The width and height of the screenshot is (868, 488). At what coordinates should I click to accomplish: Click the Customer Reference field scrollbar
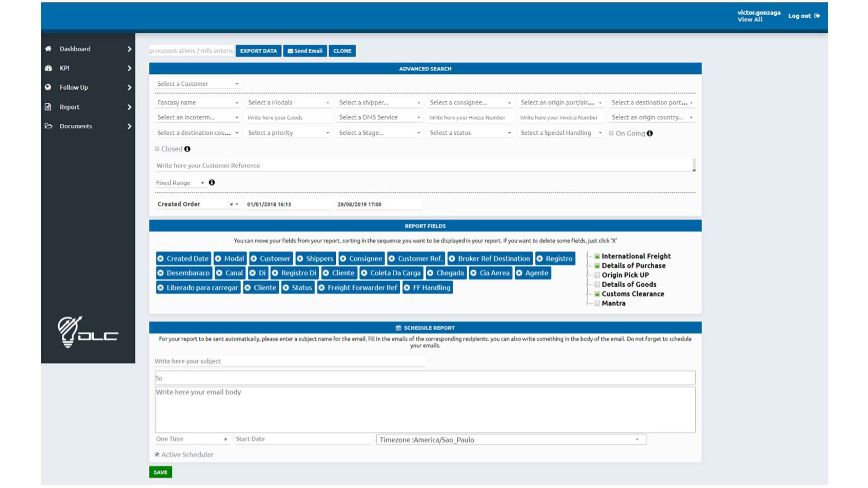pyautogui.click(x=694, y=165)
